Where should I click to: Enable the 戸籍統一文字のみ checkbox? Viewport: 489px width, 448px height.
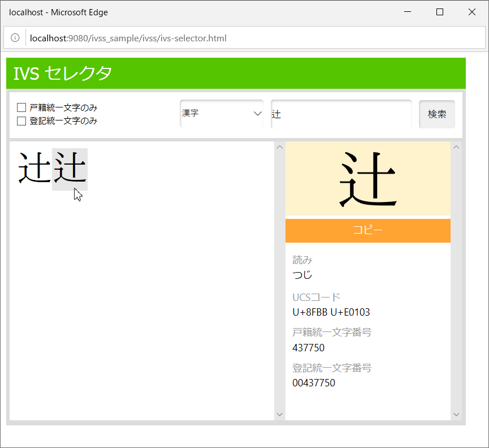click(x=21, y=107)
